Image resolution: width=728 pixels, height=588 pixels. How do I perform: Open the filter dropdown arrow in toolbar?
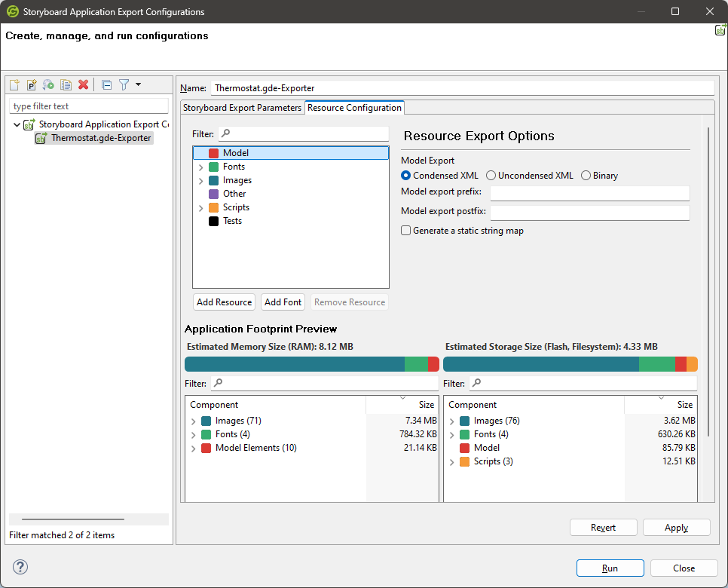point(139,84)
